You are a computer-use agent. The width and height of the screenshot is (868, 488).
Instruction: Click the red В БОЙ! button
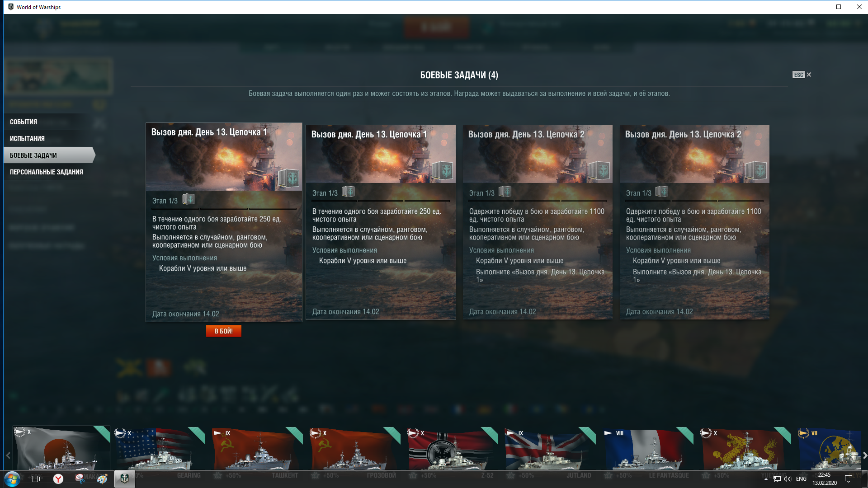[x=223, y=331]
